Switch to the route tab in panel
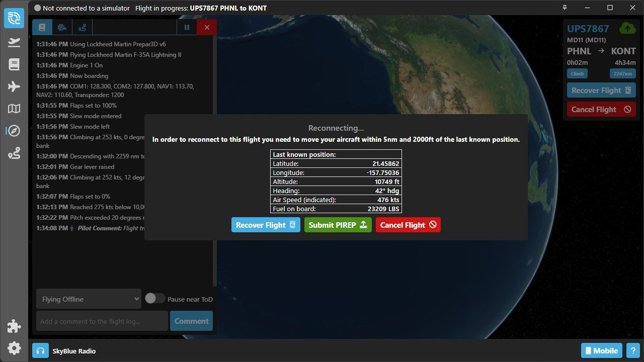Image resolution: width=644 pixels, height=362 pixels. tap(83, 27)
